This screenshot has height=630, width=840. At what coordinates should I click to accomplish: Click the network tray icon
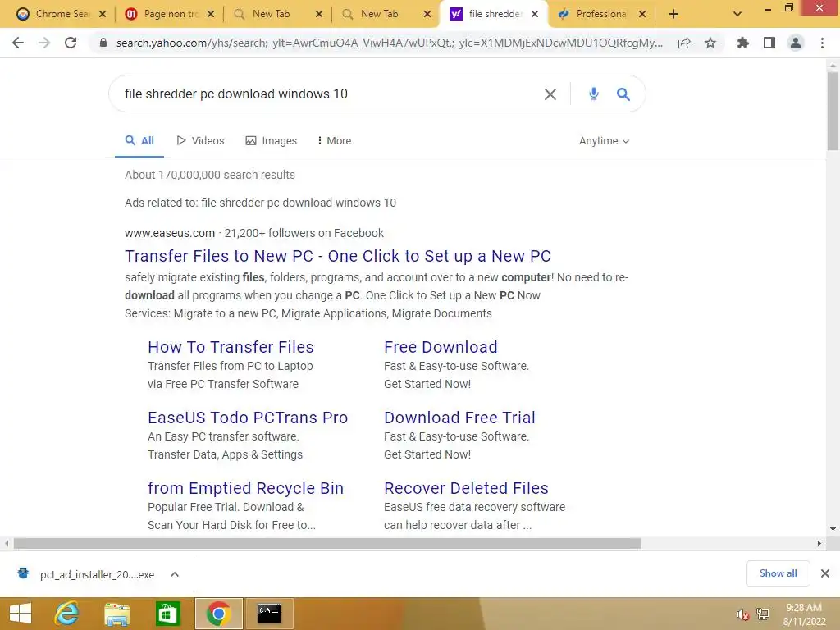tap(762, 614)
